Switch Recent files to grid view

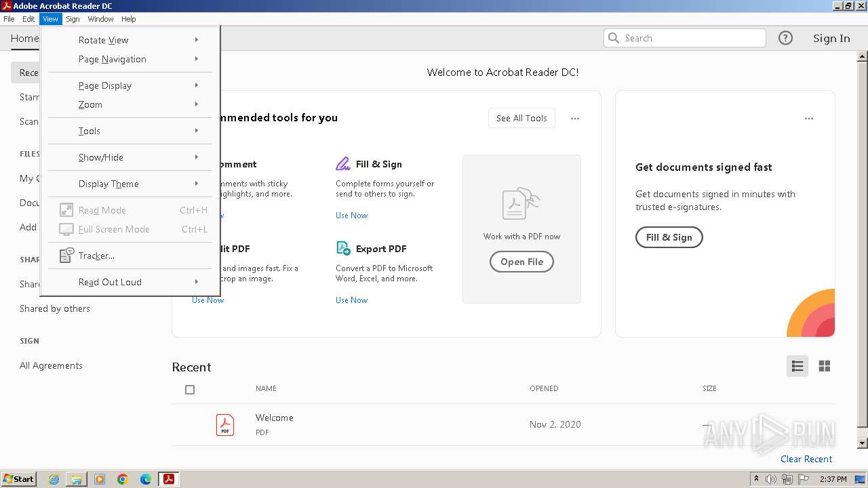825,366
